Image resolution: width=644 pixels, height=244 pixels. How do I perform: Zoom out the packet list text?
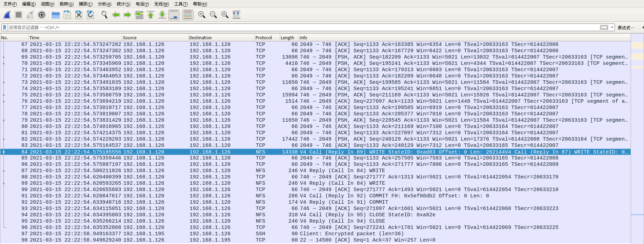pos(213,15)
